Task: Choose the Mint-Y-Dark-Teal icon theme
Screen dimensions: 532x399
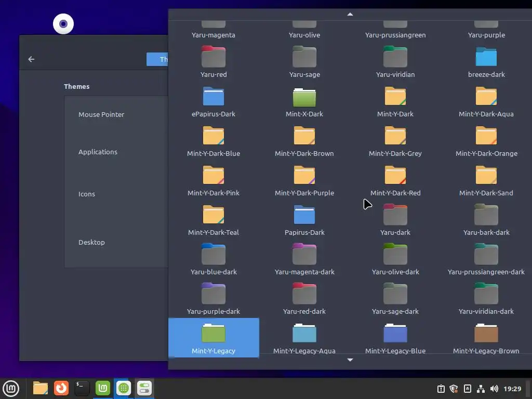Action: 214,219
